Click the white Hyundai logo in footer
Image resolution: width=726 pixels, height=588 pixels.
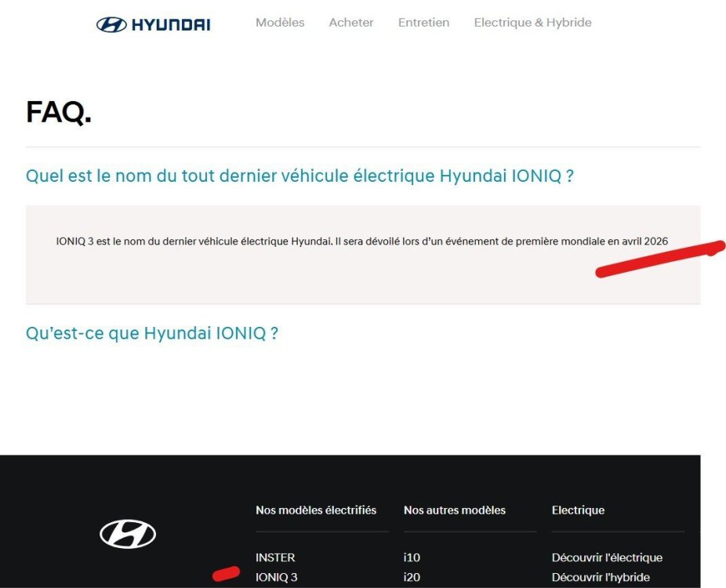[128, 534]
